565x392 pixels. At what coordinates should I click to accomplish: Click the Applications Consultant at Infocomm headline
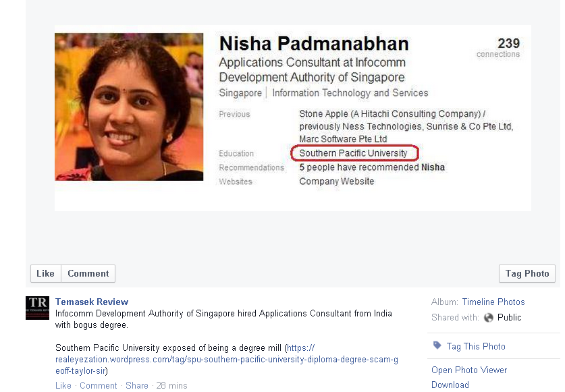click(312, 69)
